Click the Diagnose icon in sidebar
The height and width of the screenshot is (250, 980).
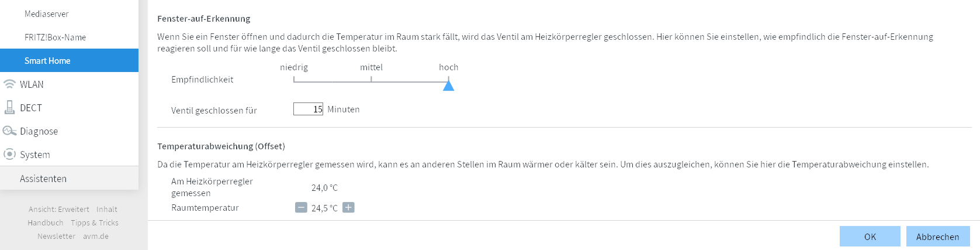9,131
